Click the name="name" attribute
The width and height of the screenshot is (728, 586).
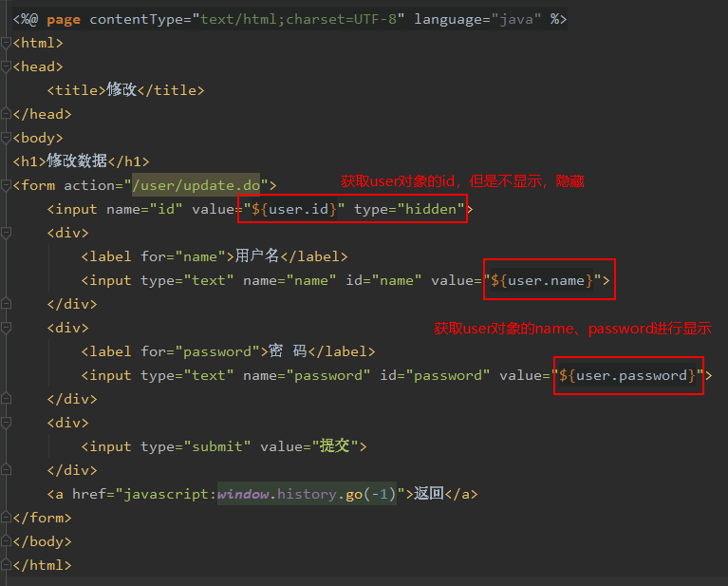pos(289,280)
